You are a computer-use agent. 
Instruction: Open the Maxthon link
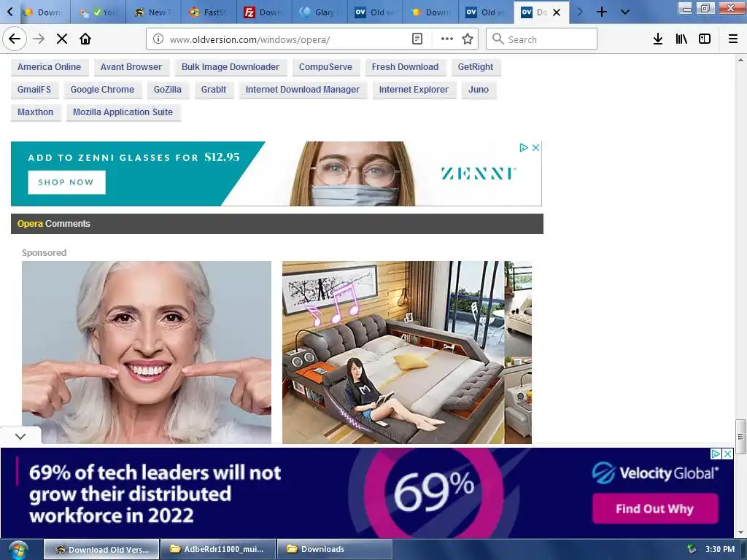coord(35,112)
